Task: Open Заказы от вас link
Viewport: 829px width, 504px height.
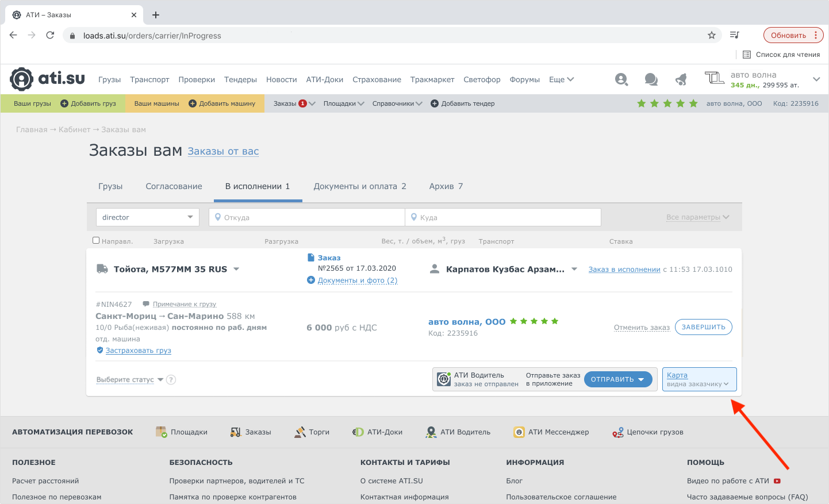Action: [223, 151]
